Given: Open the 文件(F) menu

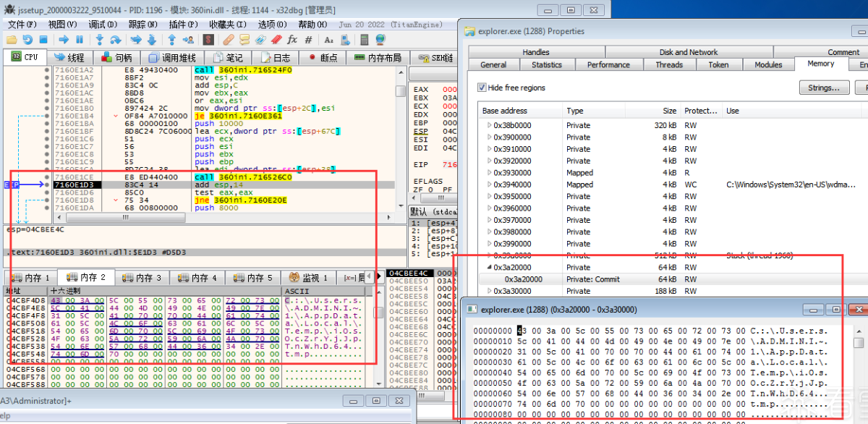Looking at the screenshot, I should click(22, 24).
